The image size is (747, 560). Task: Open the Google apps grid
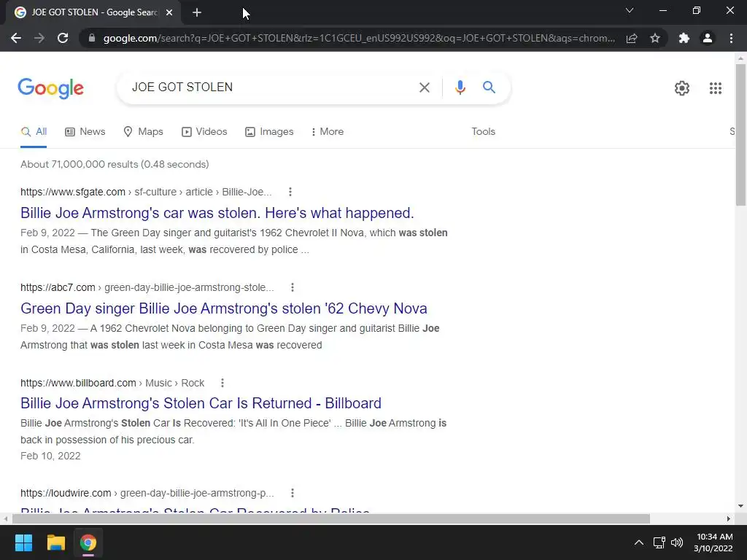[715, 88]
